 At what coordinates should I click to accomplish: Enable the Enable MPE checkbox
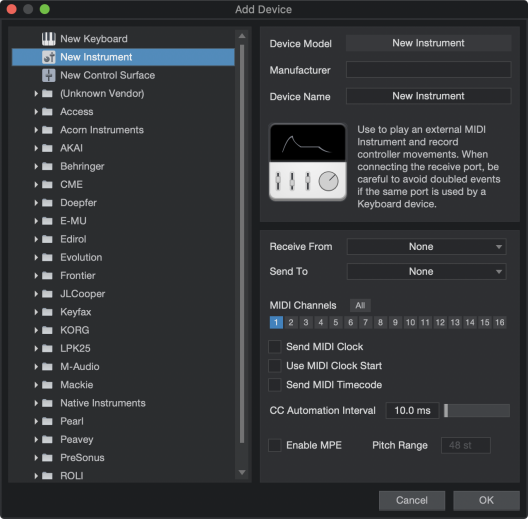[x=275, y=445]
